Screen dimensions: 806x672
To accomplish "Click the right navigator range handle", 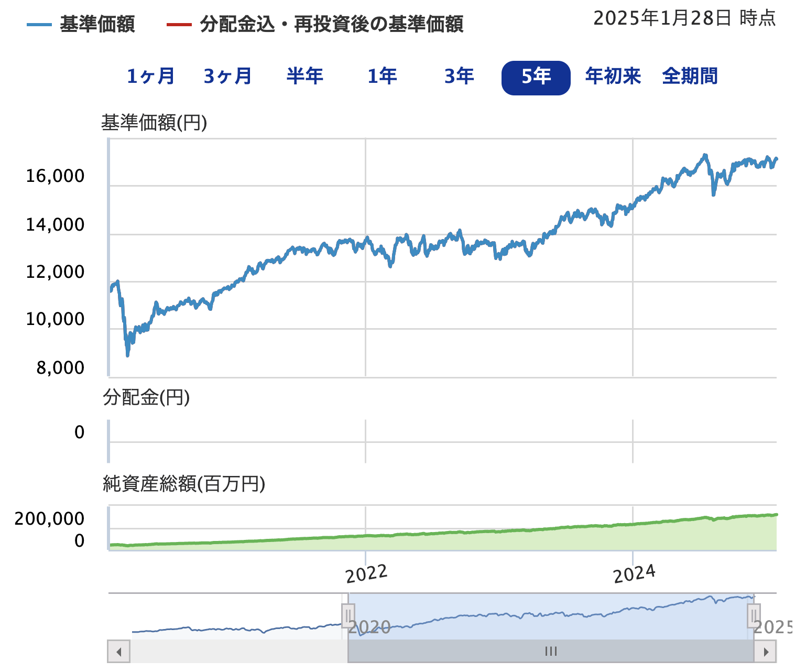I will pos(754,615).
